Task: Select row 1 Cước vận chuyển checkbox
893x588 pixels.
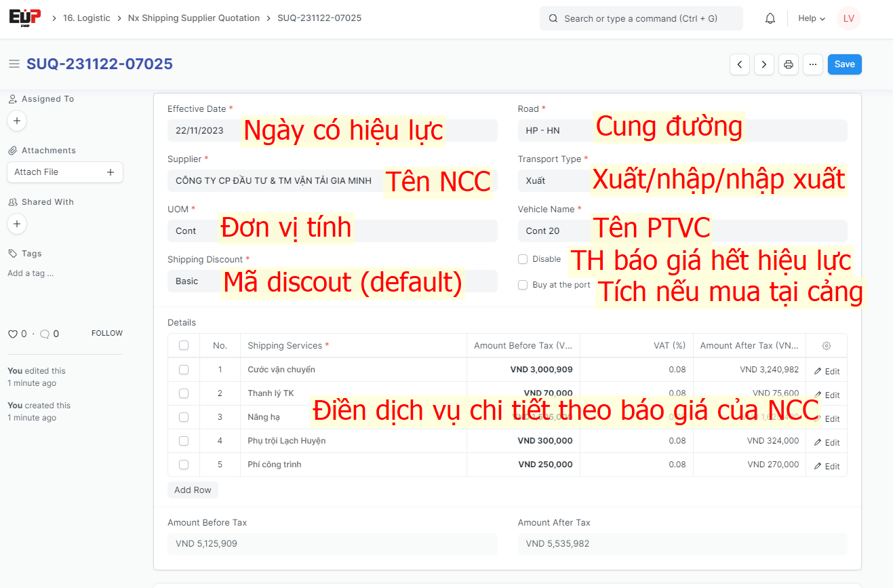Action: point(184,370)
